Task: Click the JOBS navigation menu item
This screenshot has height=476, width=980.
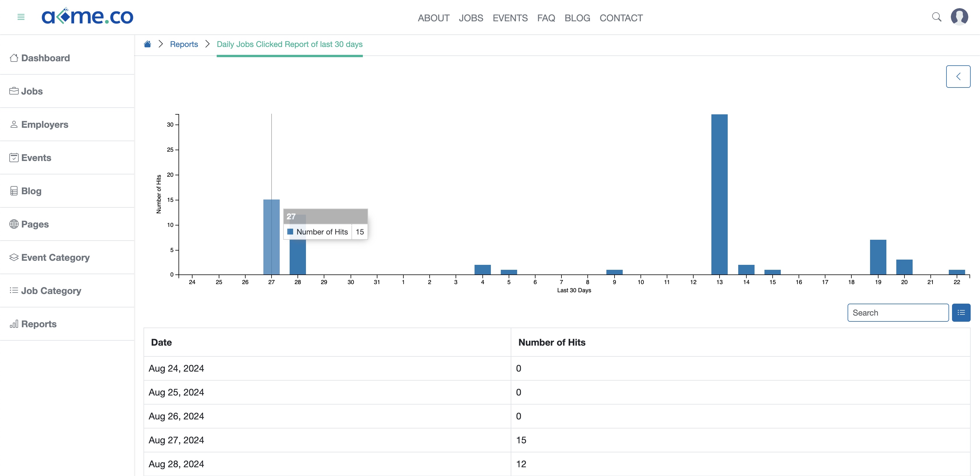Action: pyautogui.click(x=471, y=17)
